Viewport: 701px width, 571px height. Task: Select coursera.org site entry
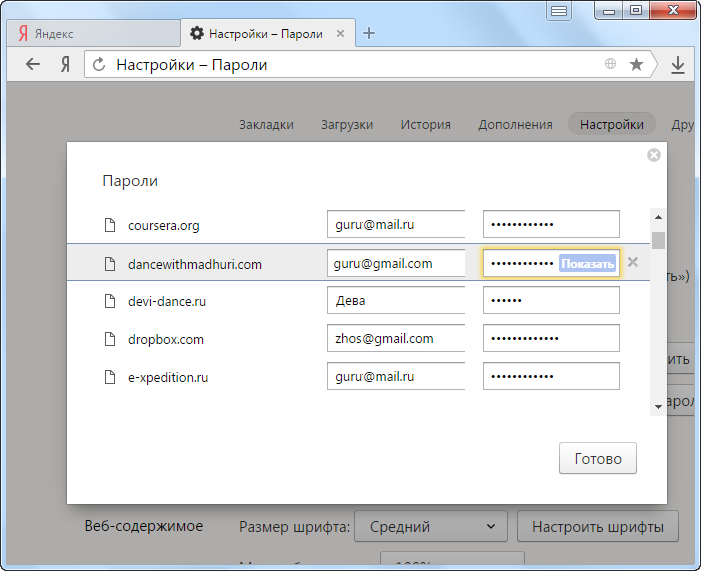pyautogui.click(x=164, y=225)
